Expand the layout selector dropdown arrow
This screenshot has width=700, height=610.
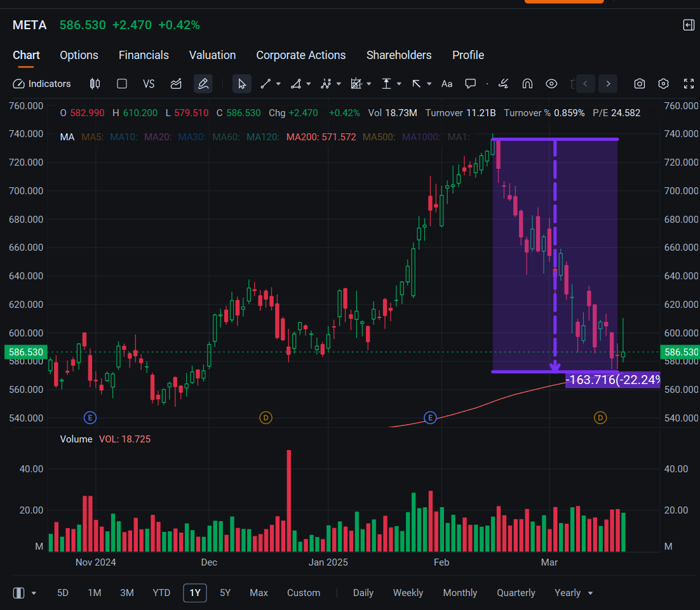pos(34,593)
